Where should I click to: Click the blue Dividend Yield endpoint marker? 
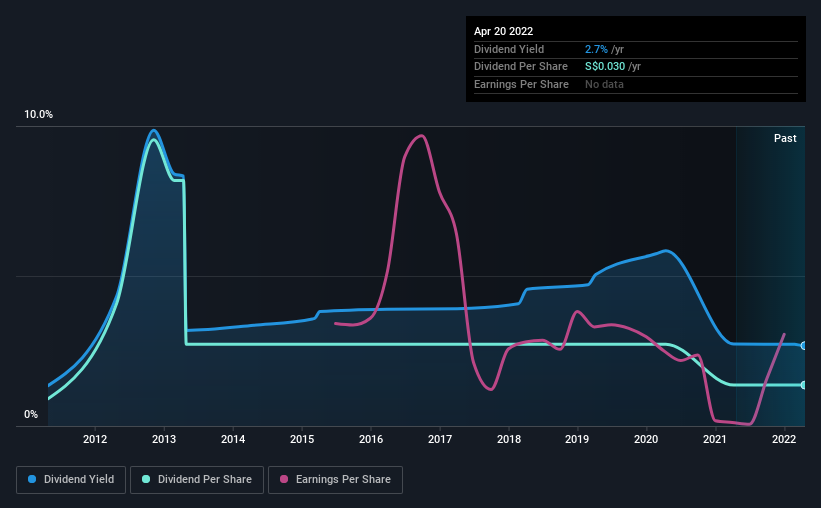pos(804,346)
